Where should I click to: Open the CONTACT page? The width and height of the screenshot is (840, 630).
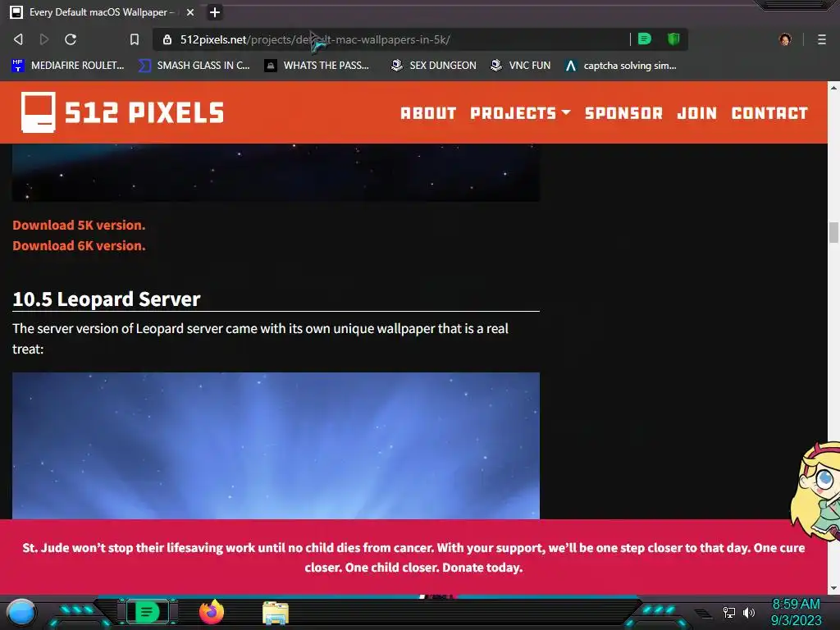click(x=769, y=113)
